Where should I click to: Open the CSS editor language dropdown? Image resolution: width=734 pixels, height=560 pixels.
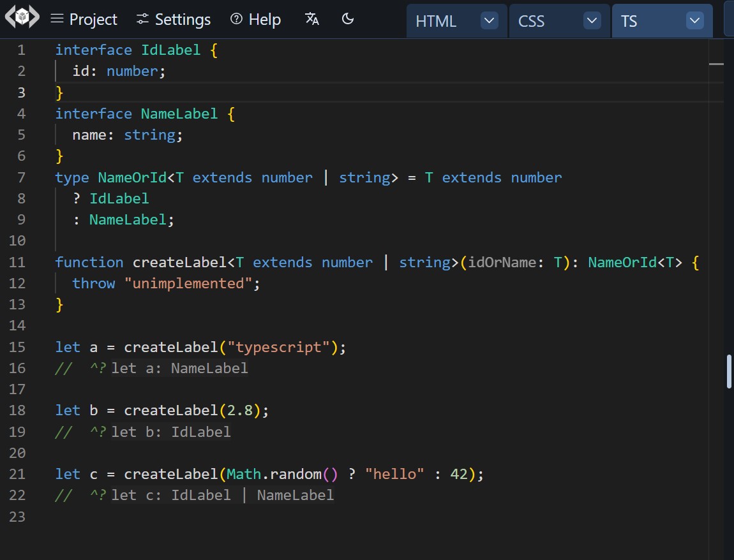click(592, 20)
